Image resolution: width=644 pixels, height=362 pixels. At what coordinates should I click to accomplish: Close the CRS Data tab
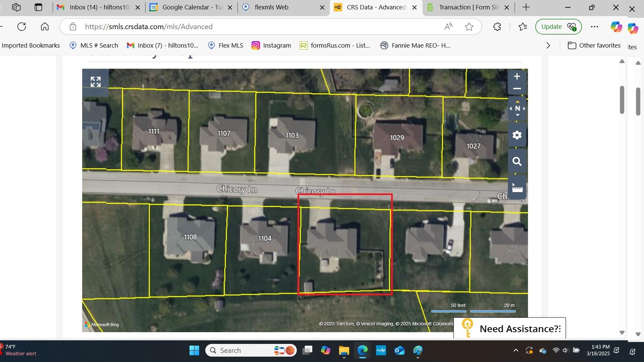(x=415, y=7)
